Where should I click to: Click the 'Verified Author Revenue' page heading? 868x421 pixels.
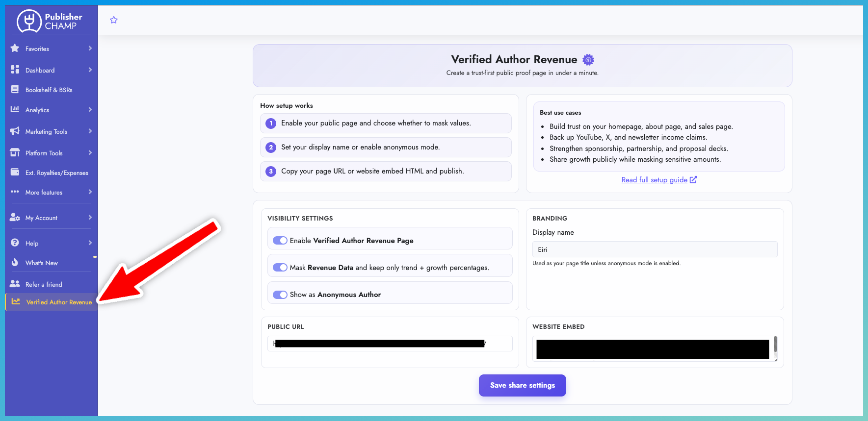click(514, 59)
